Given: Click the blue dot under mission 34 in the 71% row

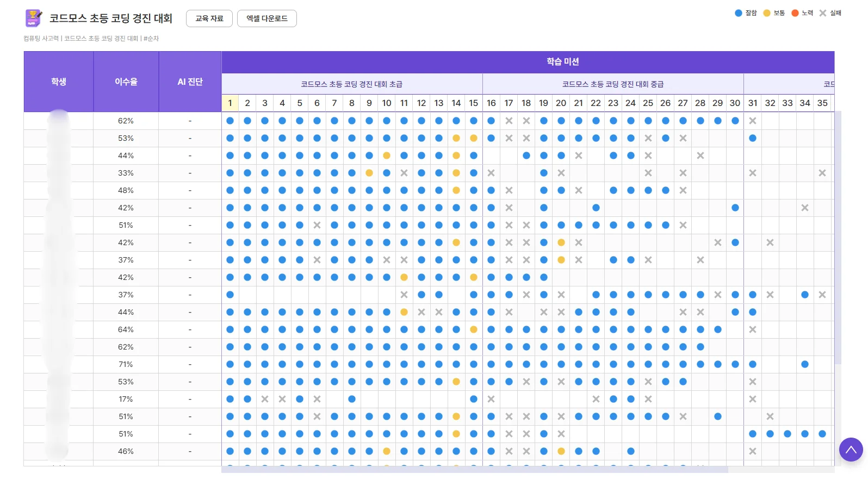Looking at the screenshot, I should [805, 364].
